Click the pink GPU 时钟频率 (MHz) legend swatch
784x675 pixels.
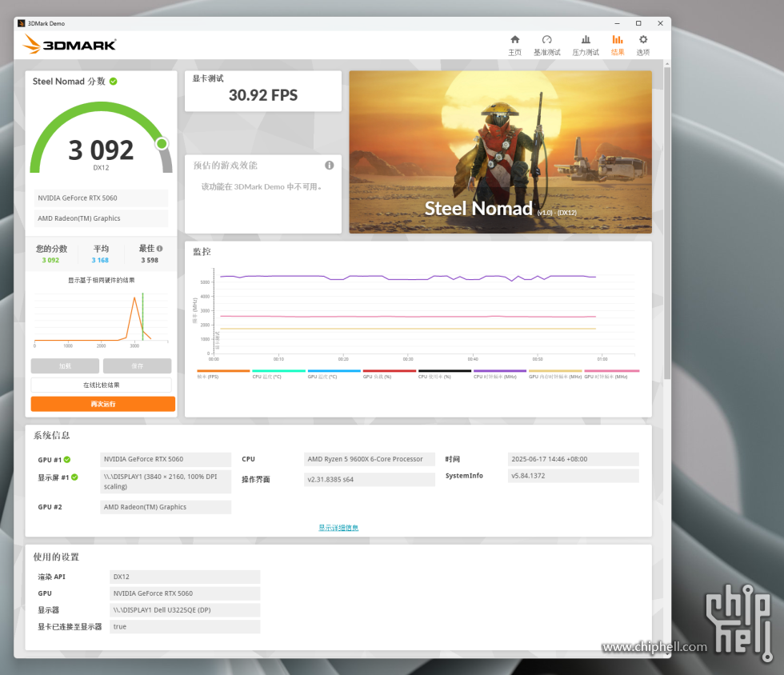tap(611, 371)
